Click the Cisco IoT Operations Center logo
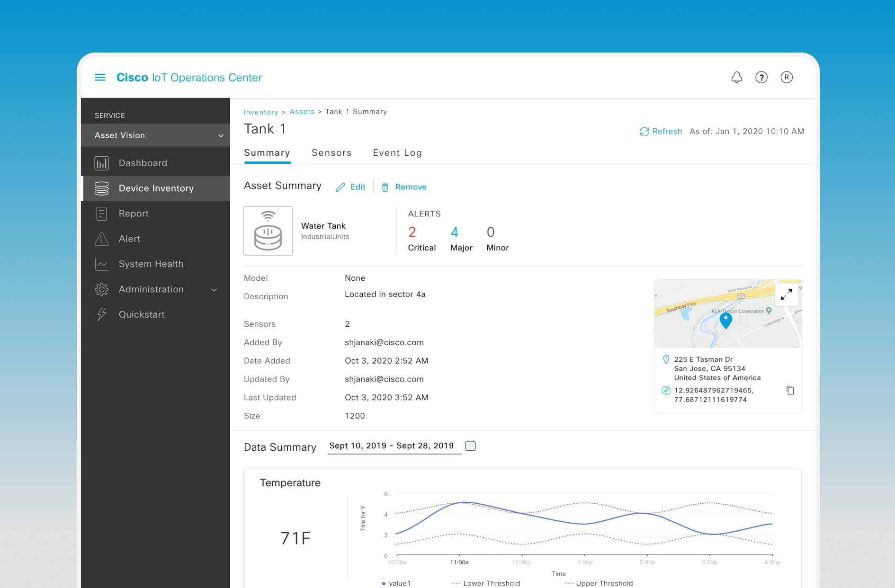 [189, 78]
